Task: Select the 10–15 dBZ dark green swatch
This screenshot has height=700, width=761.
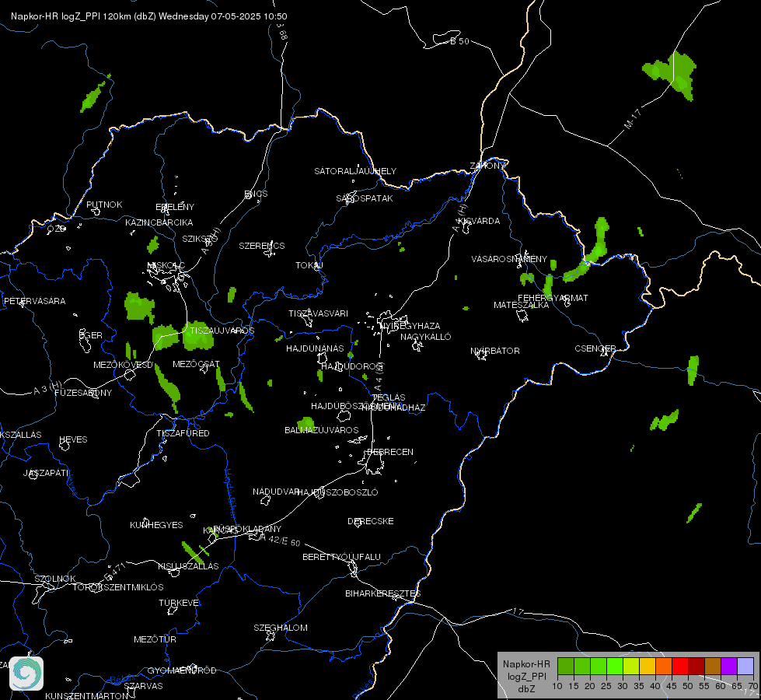Action: (x=565, y=667)
